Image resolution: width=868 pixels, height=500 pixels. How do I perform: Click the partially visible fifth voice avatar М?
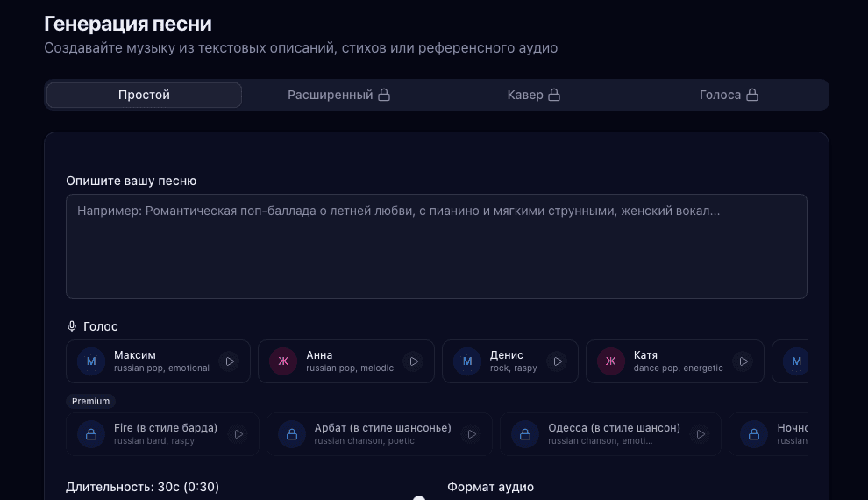(795, 361)
